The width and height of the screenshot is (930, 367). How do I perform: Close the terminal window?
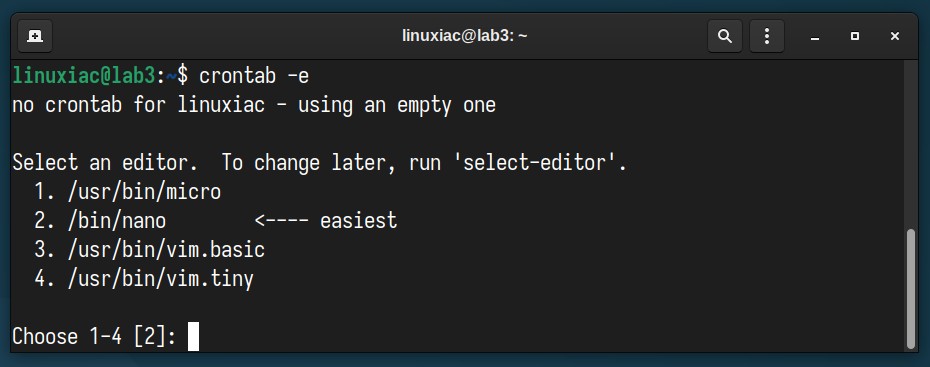tap(895, 37)
